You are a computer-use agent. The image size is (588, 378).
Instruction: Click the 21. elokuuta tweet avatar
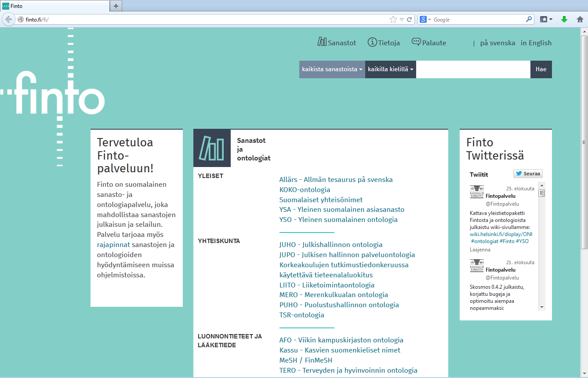pyautogui.click(x=477, y=266)
